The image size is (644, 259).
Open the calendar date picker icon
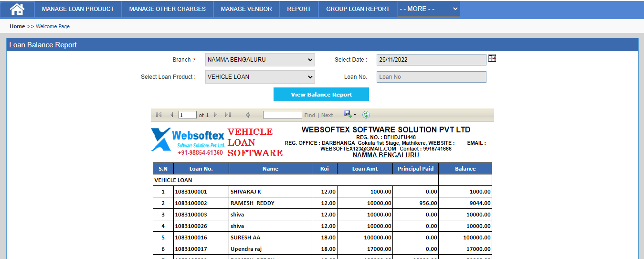492,58
